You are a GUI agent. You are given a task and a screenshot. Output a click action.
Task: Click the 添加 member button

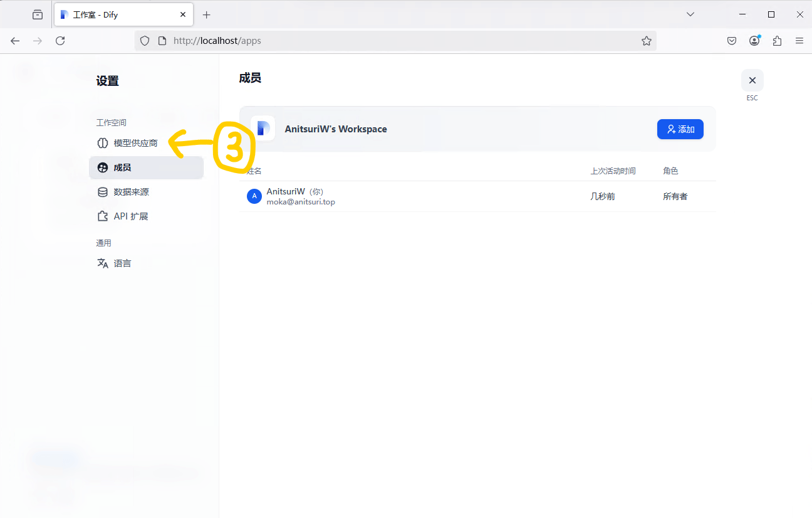click(680, 129)
